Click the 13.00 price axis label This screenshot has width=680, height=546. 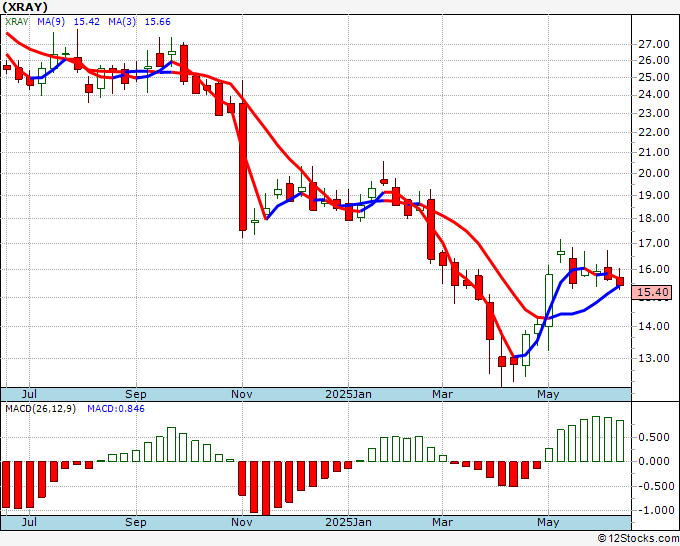(654, 358)
